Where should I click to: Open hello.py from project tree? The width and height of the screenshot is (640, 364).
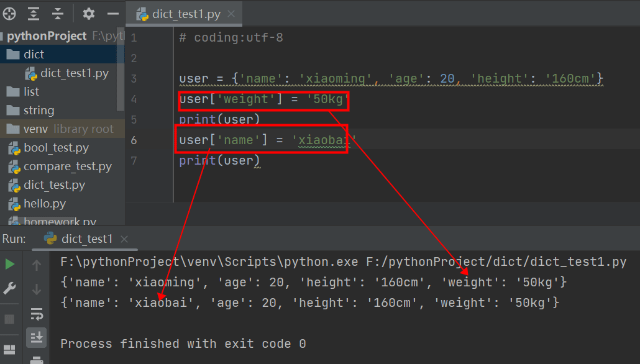coord(44,204)
